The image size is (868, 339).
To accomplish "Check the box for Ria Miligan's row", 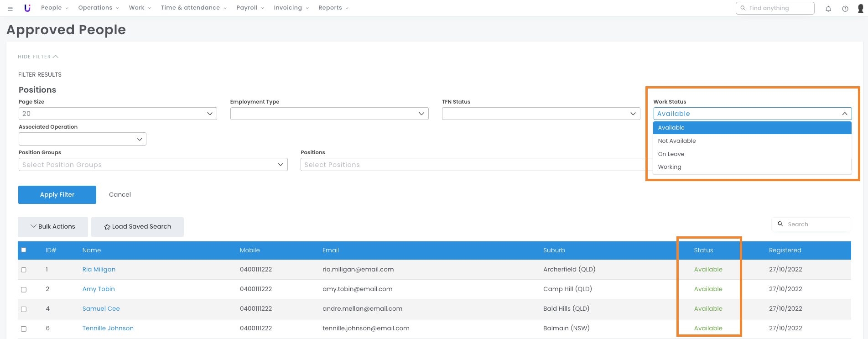I will pos(24,270).
